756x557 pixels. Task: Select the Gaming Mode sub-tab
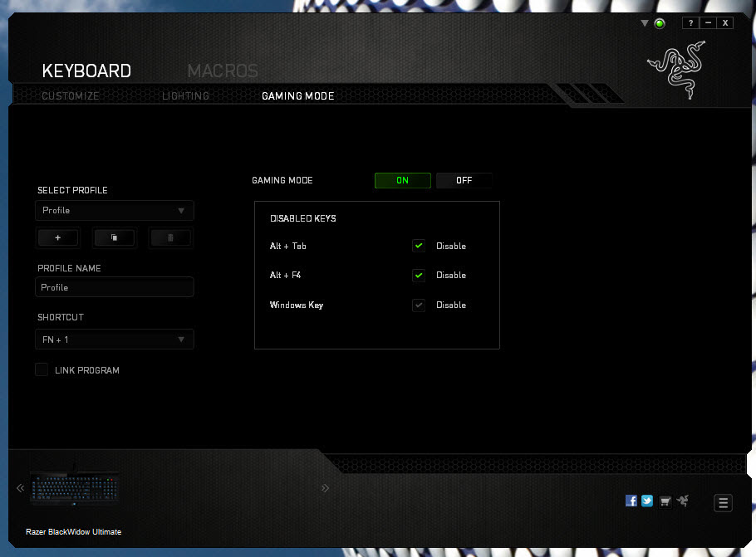tap(298, 96)
